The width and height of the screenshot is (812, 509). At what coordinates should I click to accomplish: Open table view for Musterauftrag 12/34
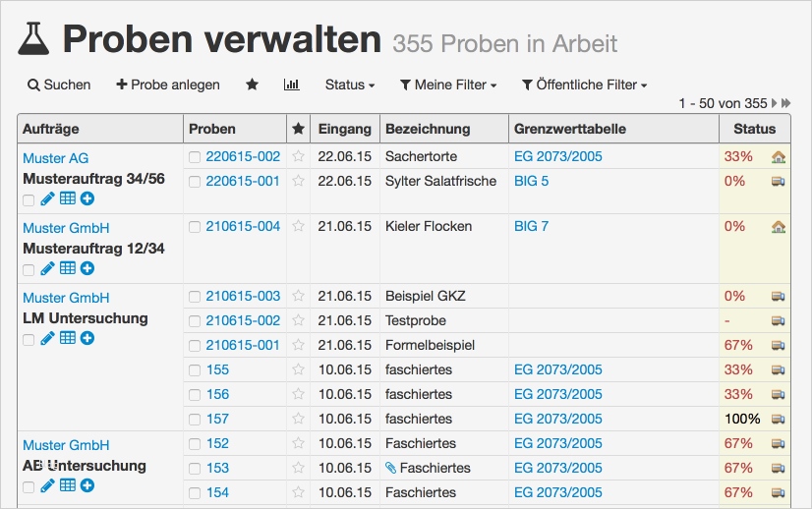point(67,268)
